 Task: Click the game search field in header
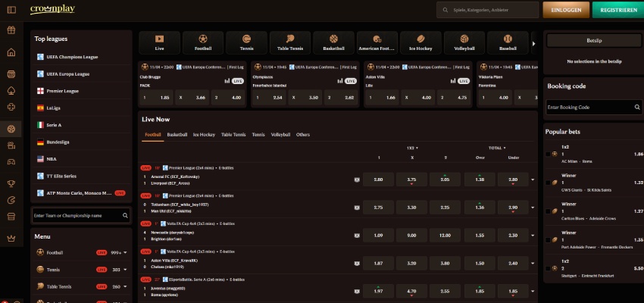coord(487,10)
